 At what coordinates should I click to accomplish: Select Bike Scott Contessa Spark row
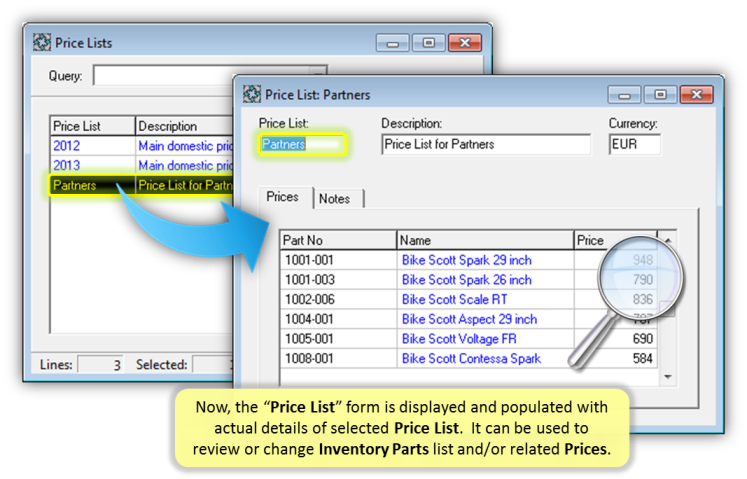470,358
